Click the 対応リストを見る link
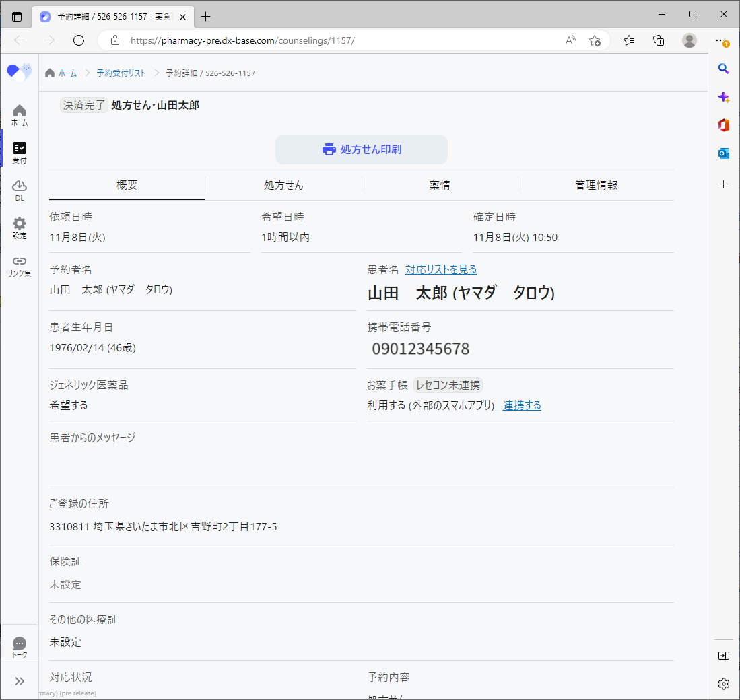740x700 pixels. tap(441, 269)
